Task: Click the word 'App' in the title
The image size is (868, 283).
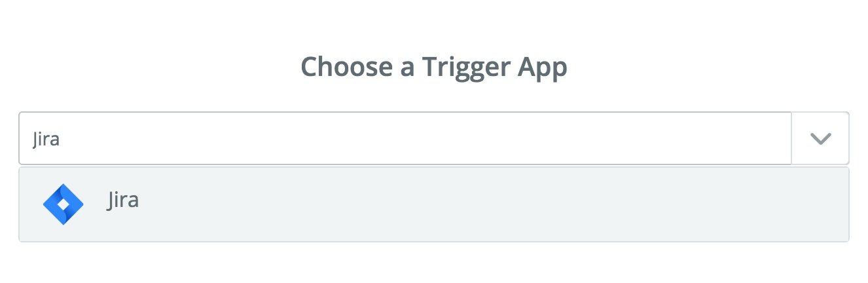Action: click(x=541, y=68)
